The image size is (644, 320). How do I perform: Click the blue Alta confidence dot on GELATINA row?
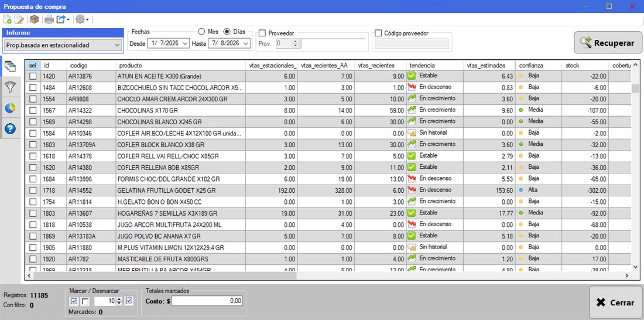point(521,190)
